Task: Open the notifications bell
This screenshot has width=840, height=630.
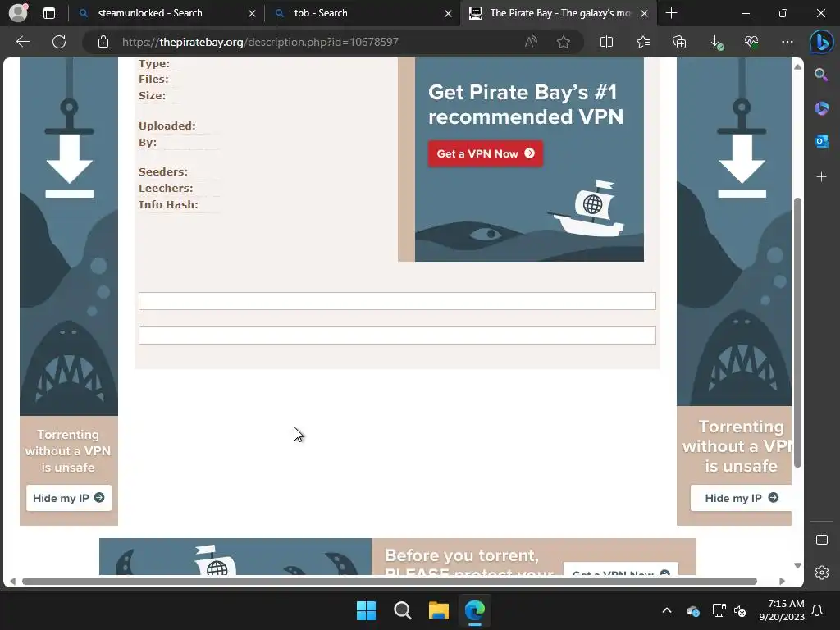Action: [818, 610]
